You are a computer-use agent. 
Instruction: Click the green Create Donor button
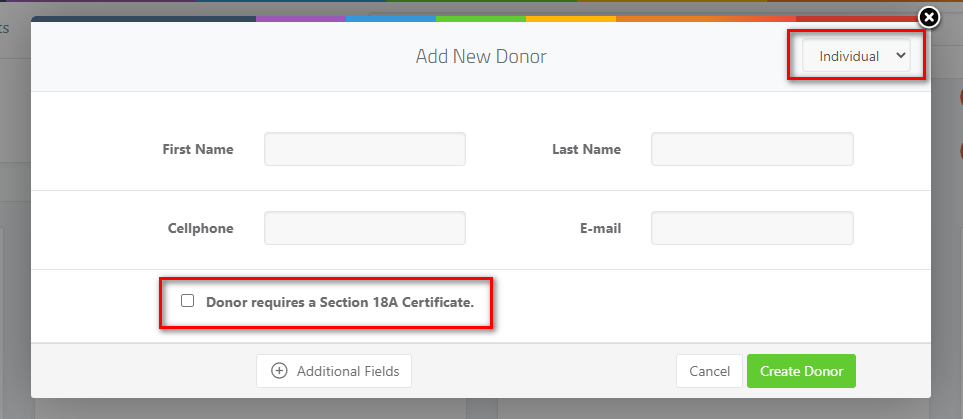pyautogui.click(x=801, y=371)
